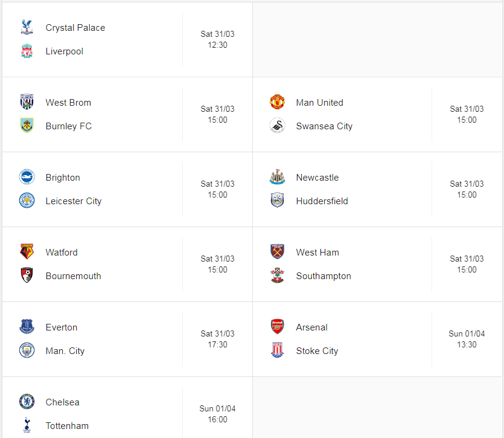The height and width of the screenshot is (438, 504).
Task: Open the West Brom team link
Action: click(x=68, y=103)
